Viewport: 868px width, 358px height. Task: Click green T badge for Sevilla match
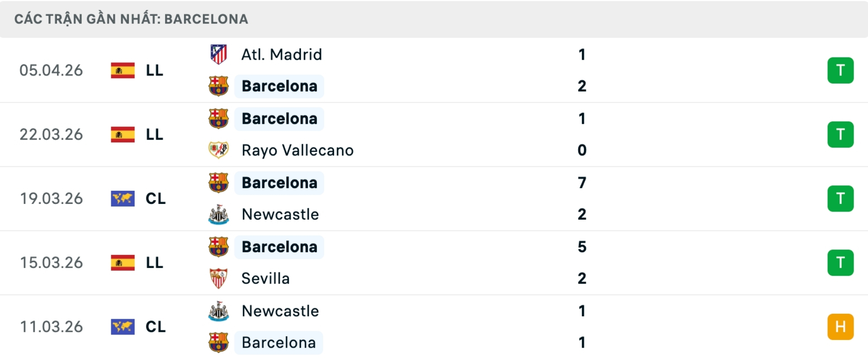click(840, 263)
